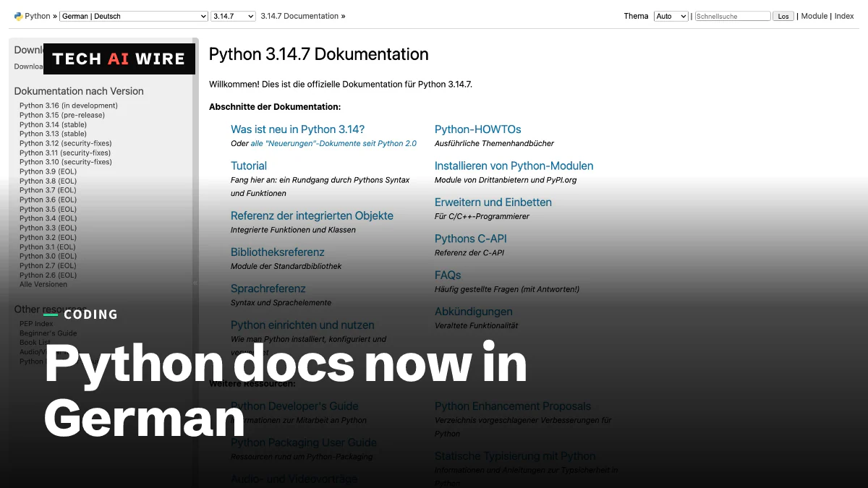Viewport: 868px width, 488px height.
Task: Open Python 3.11 (security-fixes) docs
Action: [65, 153]
